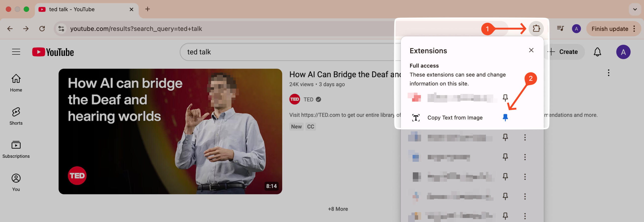The width and height of the screenshot is (644, 222).
Task: Reload the page with refresh icon
Action: (x=42, y=29)
